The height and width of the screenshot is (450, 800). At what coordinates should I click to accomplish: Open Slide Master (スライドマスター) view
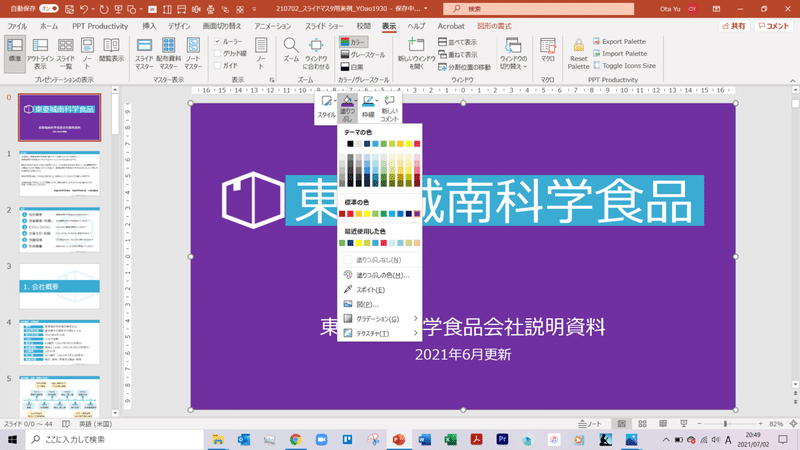(x=144, y=53)
